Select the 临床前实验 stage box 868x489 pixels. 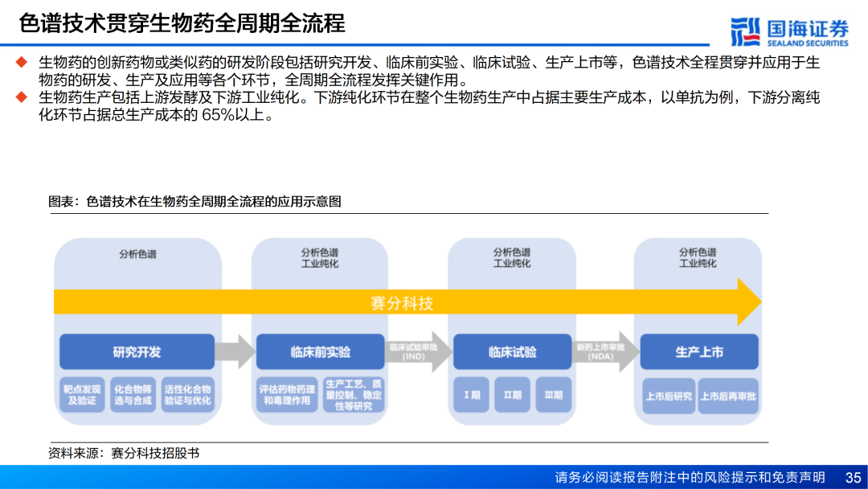click(x=321, y=352)
